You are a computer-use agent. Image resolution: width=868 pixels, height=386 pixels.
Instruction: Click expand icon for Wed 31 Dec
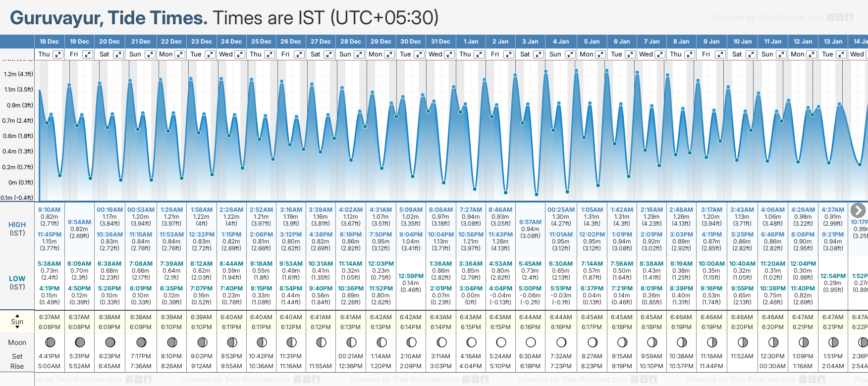pyautogui.click(x=449, y=54)
